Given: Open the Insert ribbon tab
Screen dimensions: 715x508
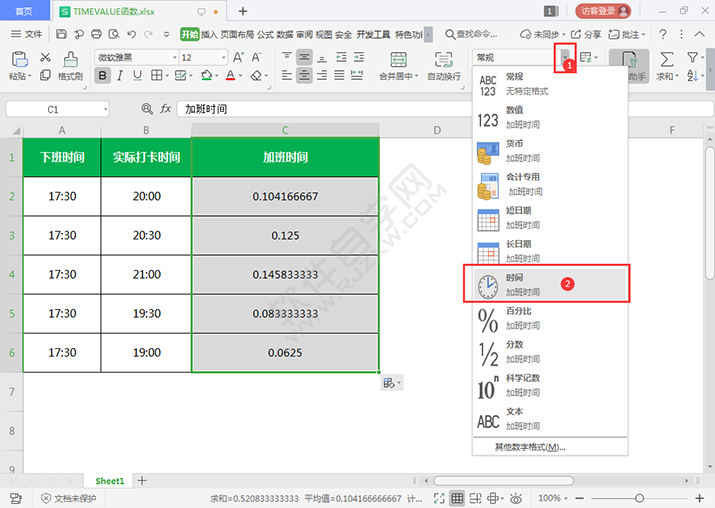Looking at the screenshot, I should coord(209,33).
